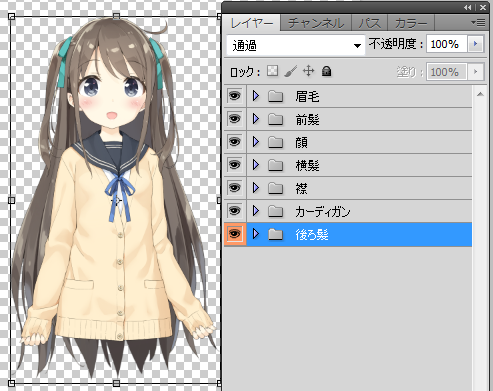Click the folder icon of 前髪 group
Viewport: 493px width, 391px height.
pos(275,119)
